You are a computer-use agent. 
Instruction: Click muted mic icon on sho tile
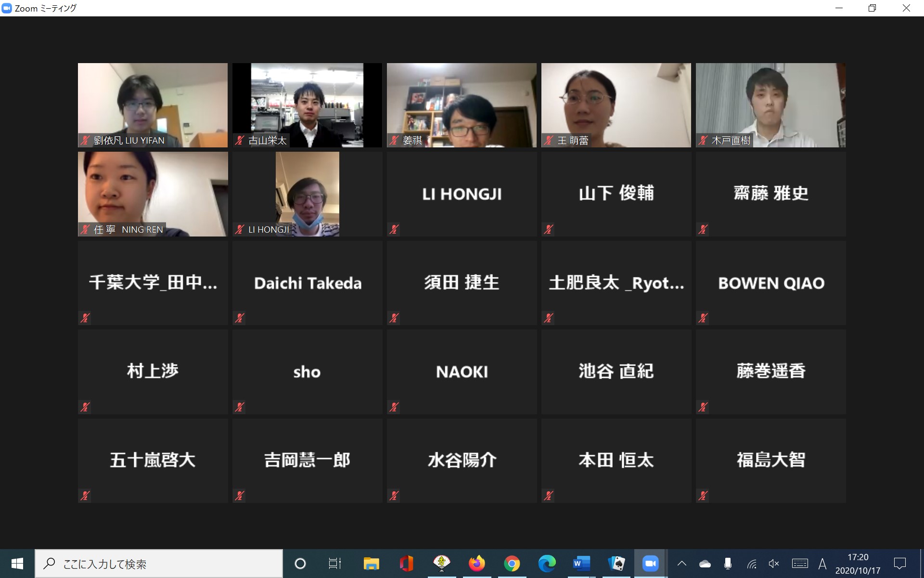point(240,407)
